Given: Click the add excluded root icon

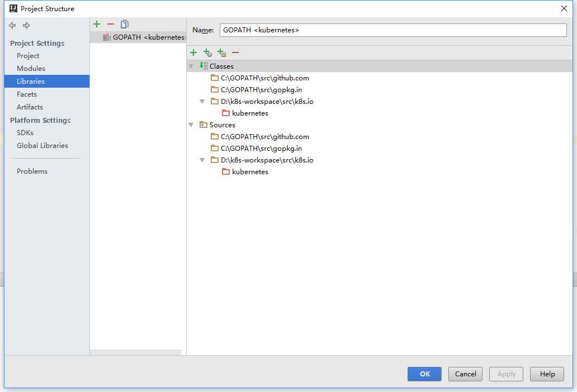Looking at the screenshot, I should click(x=221, y=52).
